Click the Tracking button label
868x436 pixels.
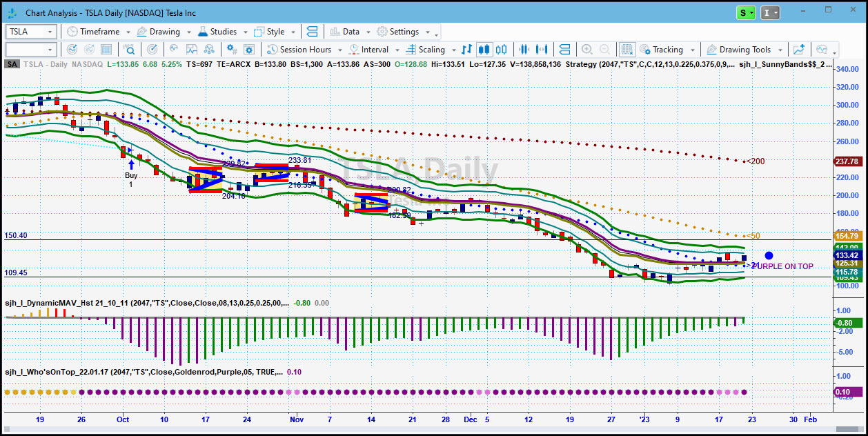coord(668,50)
